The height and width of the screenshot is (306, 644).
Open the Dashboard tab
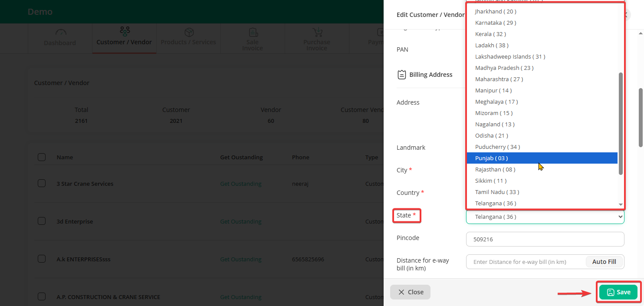[x=60, y=38]
